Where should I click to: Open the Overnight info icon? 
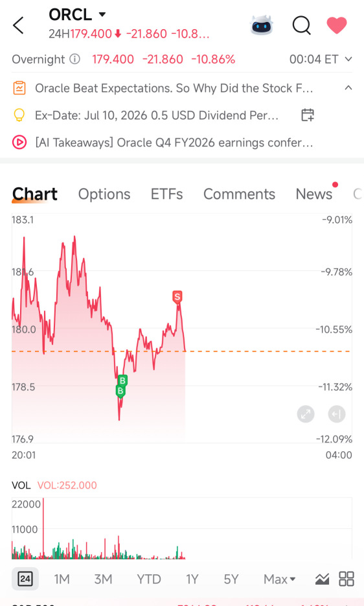coord(74,59)
